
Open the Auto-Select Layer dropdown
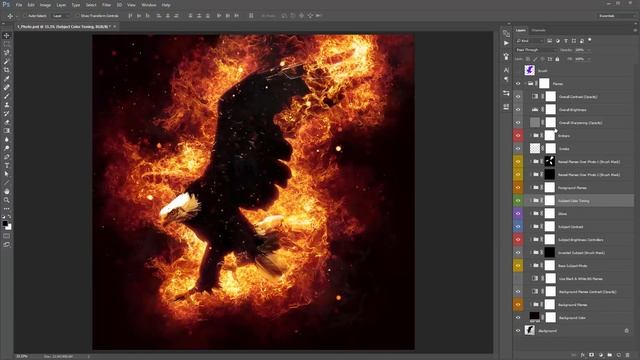coord(60,16)
